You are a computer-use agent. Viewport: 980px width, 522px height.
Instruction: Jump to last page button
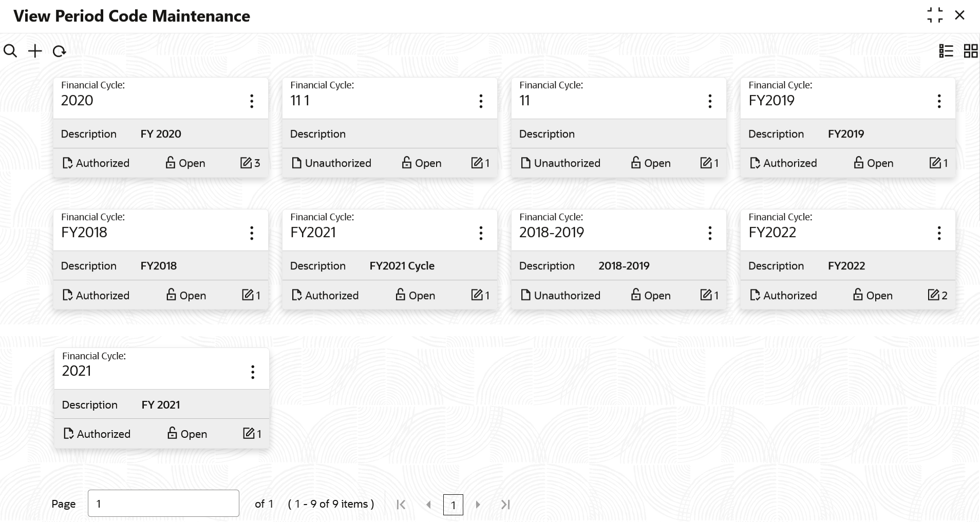coord(505,505)
